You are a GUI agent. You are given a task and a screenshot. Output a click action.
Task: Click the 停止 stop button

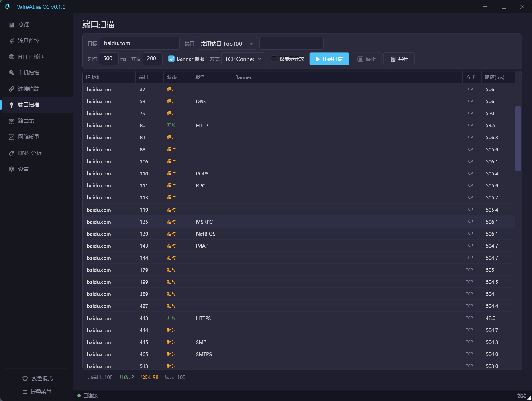[x=367, y=59]
